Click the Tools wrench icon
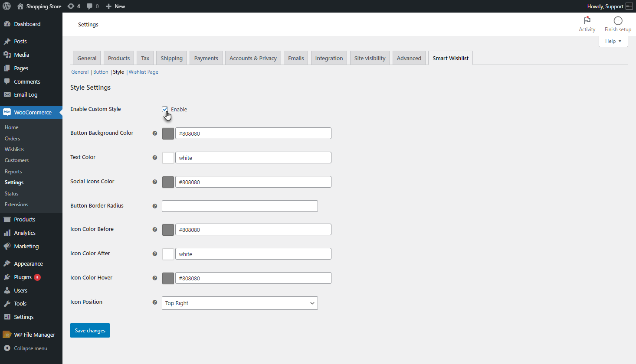Image resolution: width=636 pixels, height=364 pixels. coord(7,303)
